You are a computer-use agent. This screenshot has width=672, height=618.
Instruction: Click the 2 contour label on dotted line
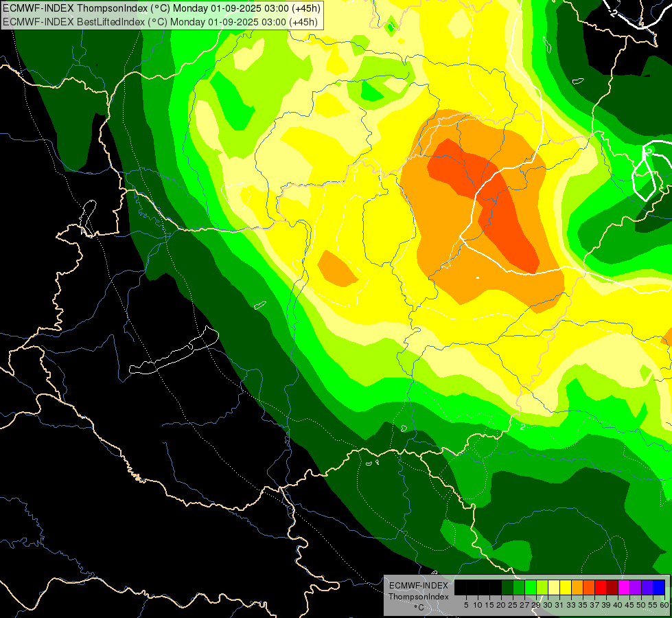click(523, 426)
